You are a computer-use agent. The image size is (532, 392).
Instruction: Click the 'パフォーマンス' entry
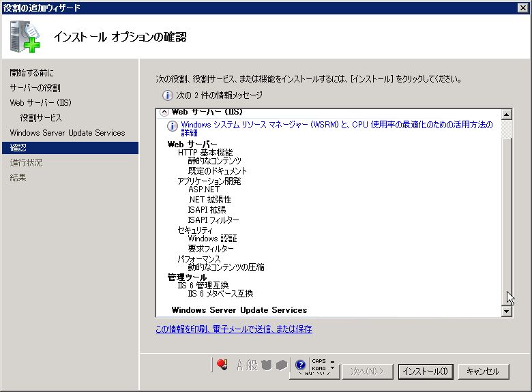pos(199,259)
